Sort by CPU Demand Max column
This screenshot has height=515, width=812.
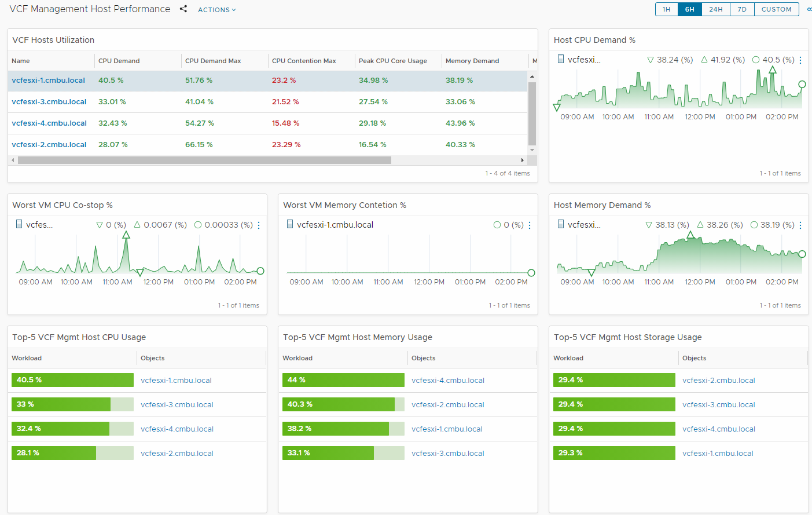(213, 61)
